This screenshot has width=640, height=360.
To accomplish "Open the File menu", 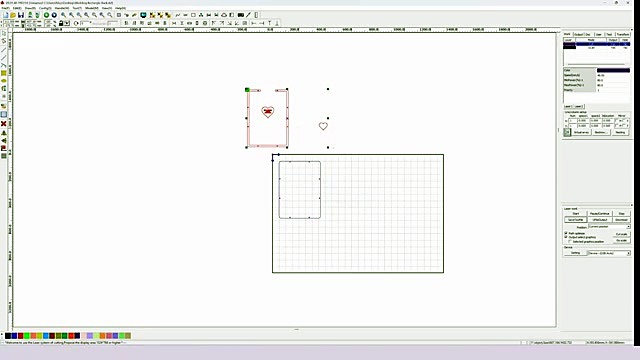I will point(5,8).
